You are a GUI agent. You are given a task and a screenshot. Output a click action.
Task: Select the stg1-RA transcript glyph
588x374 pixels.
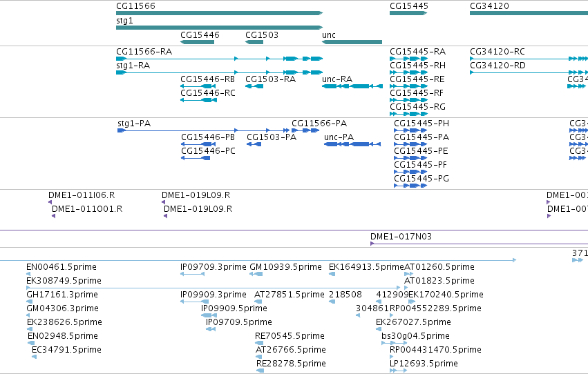219,72
